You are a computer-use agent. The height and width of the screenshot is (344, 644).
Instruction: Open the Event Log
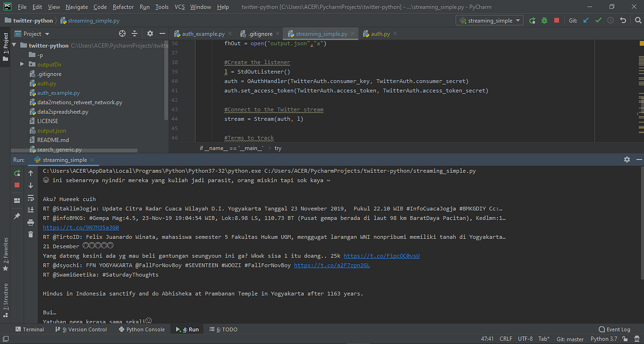coord(614,329)
